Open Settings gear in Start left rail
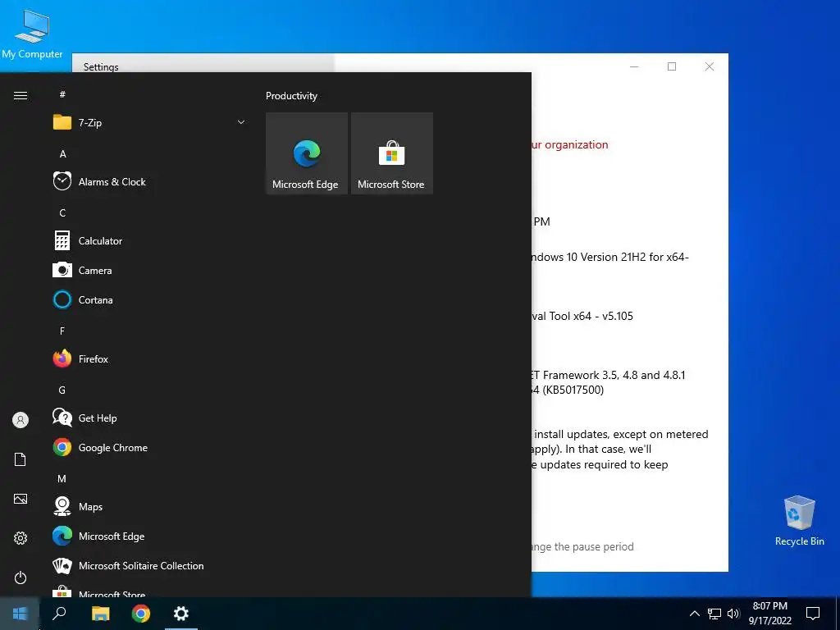The height and width of the screenshot is (630, 840). (x=21, y=538)
